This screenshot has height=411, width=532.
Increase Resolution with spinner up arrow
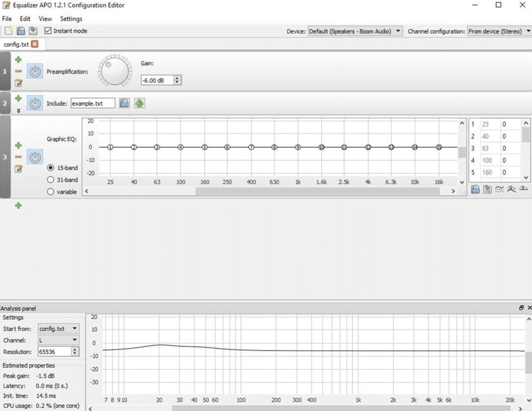tap(75, 349)
